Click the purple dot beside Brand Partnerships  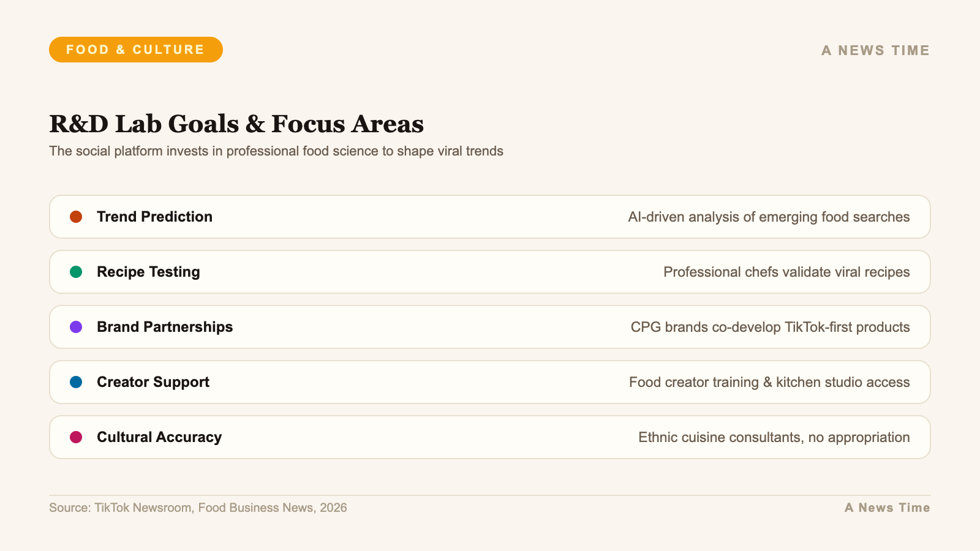pos(76,327)
